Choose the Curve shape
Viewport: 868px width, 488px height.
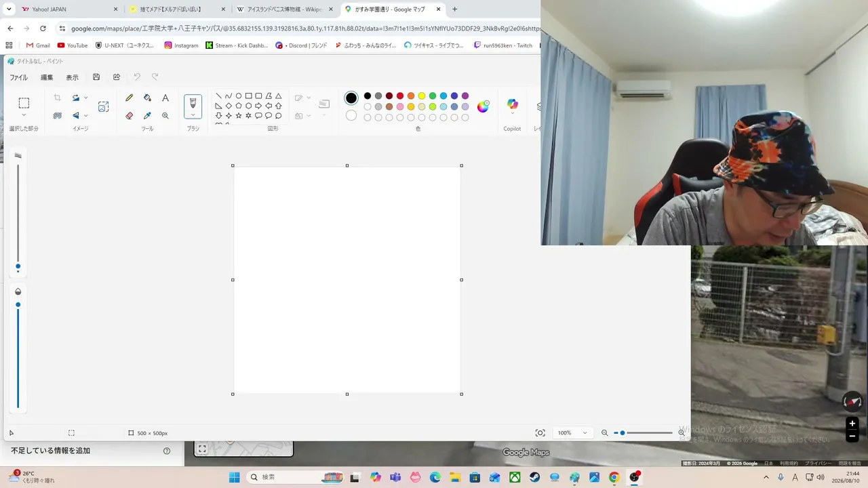tap(229, 96)
